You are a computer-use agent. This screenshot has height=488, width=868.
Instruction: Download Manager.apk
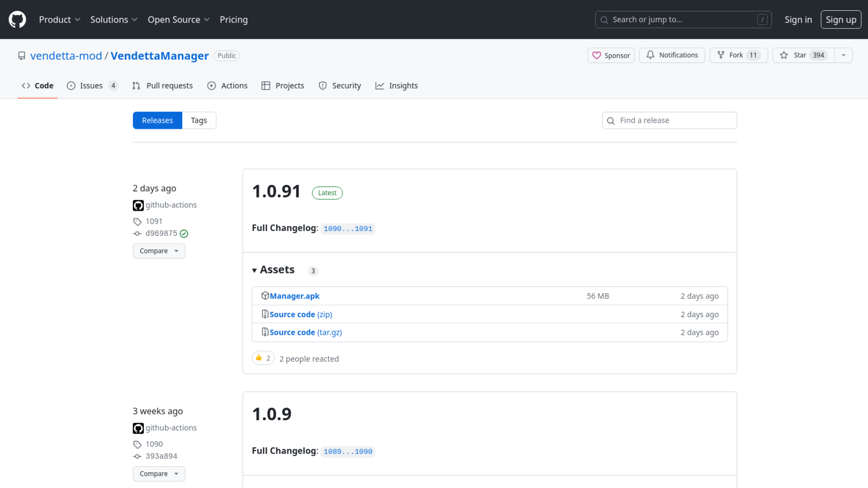tap(294, 296)
